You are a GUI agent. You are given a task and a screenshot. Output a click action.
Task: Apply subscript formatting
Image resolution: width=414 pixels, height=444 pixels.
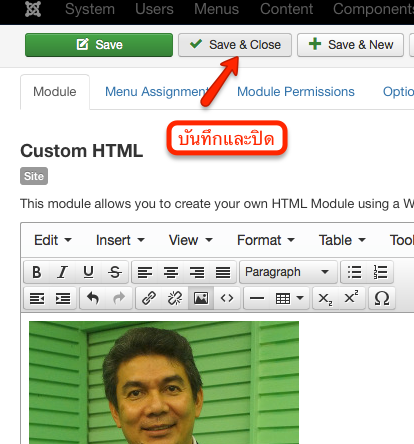[326, 298]
